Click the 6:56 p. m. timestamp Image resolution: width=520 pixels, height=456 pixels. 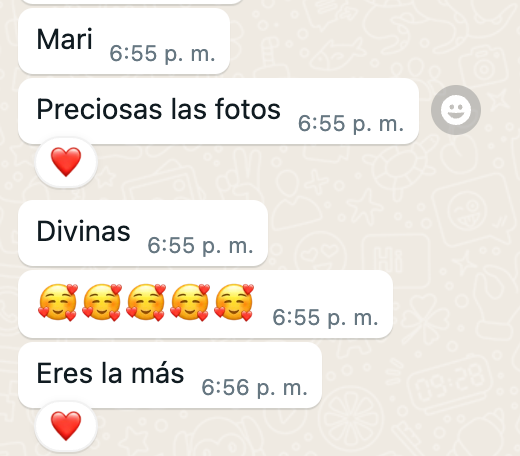click(254, 387)
